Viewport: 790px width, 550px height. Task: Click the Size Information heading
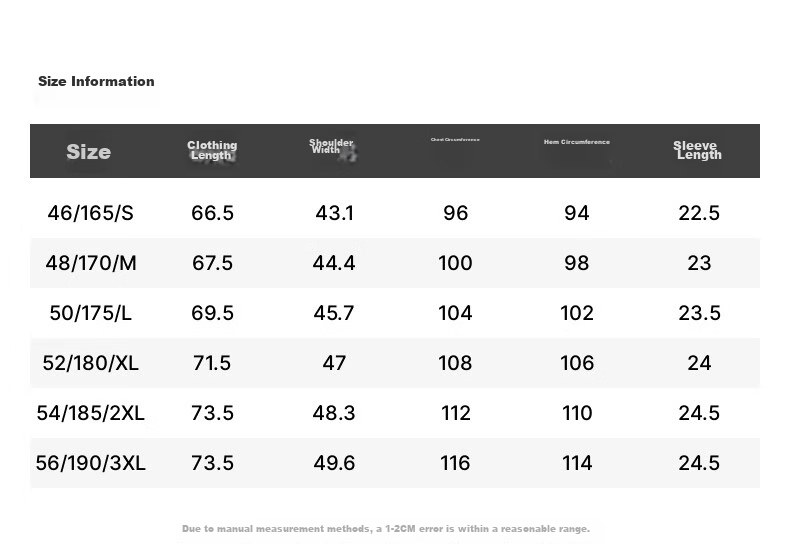pos(96,81)
